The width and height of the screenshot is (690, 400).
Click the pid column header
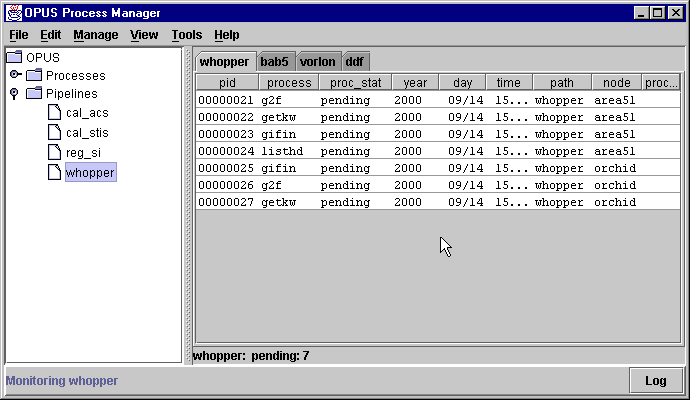click(226, 83)
